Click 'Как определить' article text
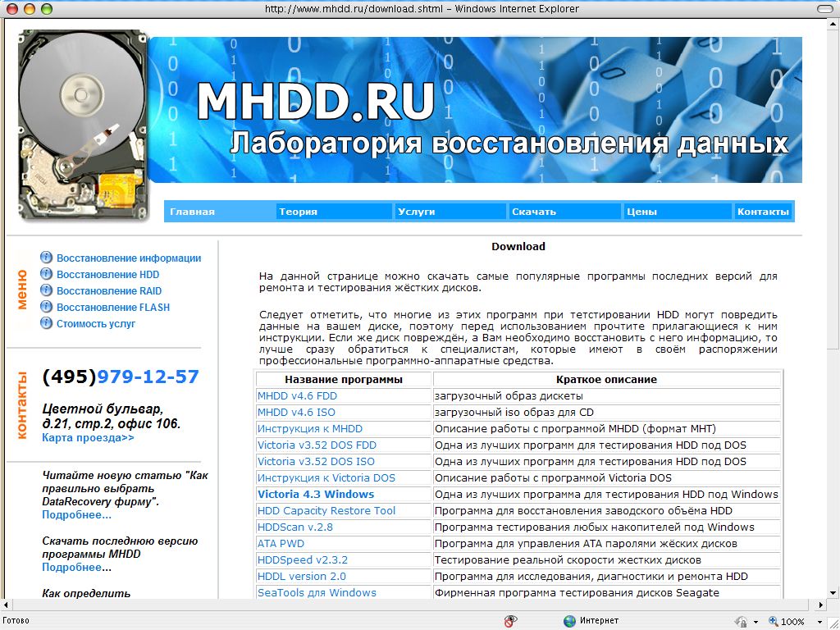This screenshot has width=840, height=630. coord(86,593)
